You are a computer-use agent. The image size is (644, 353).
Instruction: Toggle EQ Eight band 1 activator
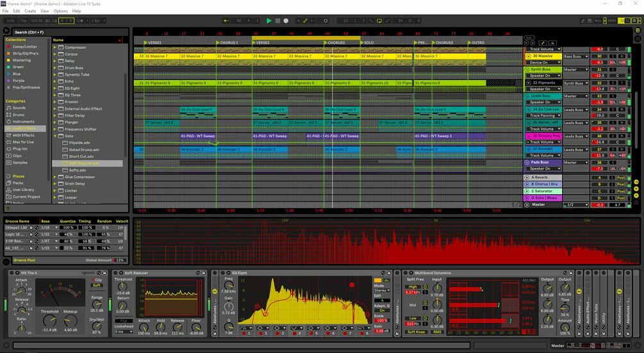click(x=244, y=333)
